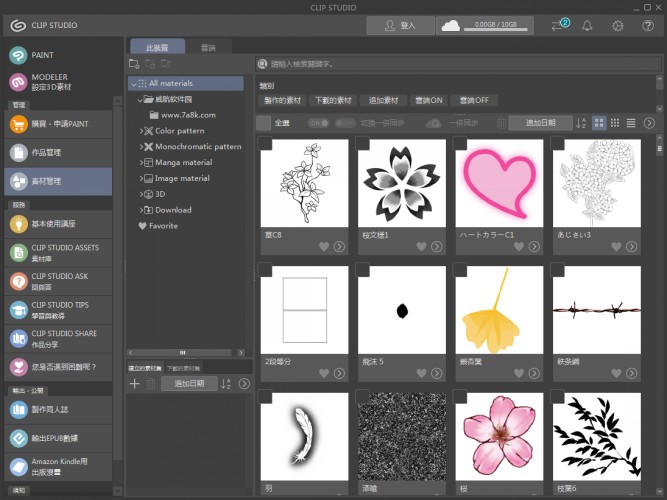The image size is (667, 500).
Task: Switch to large thumbnail view
Action: point(599,123)
